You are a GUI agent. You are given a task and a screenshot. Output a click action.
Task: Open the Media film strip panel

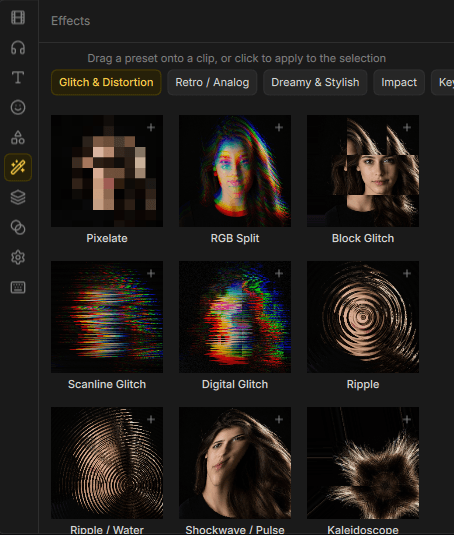click(18, 17)
